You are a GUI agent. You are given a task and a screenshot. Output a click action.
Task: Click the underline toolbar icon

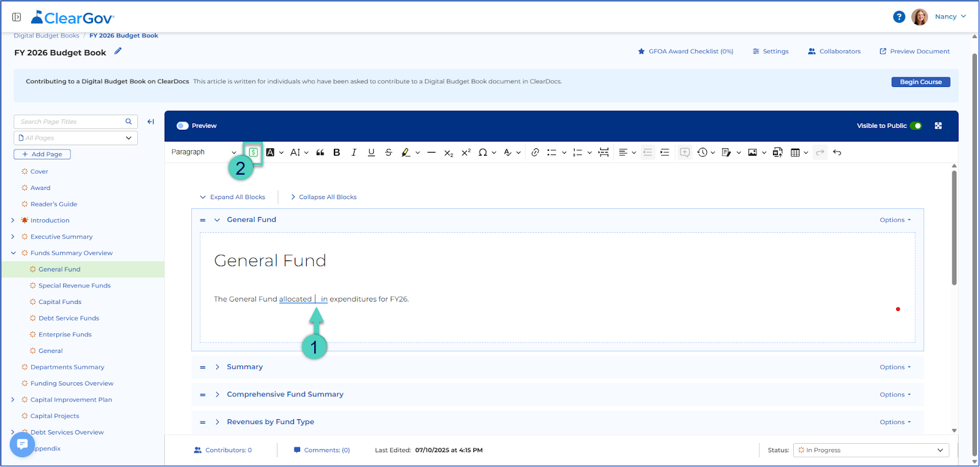tap(371, 153)
